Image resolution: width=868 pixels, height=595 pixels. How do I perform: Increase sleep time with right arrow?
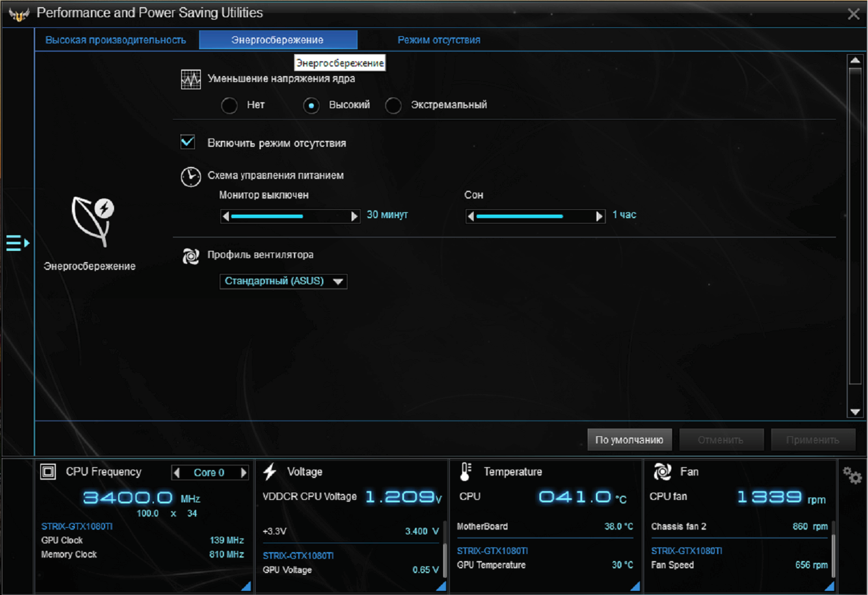pyautogui.click(x=600, y=216)
